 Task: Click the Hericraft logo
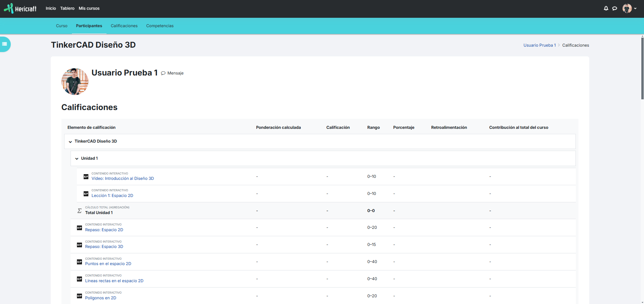(x=20, y=8)
